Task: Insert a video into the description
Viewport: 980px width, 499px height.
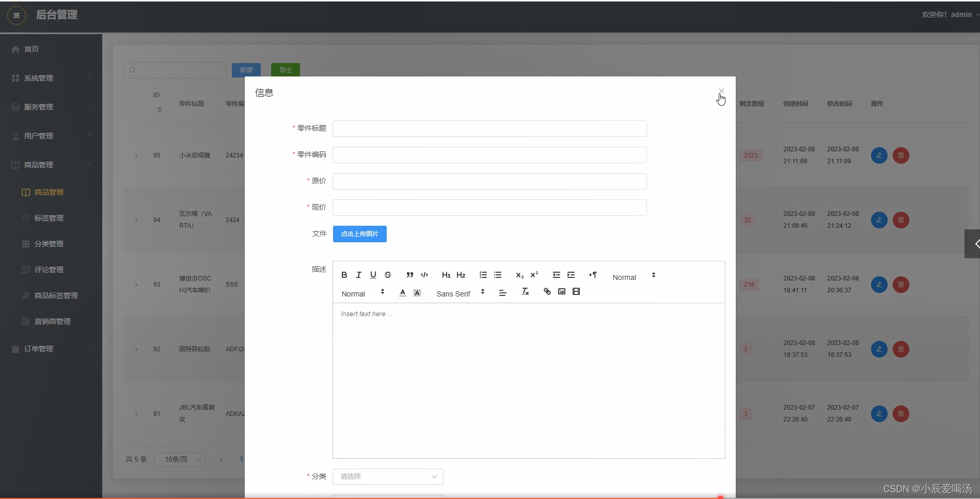Action: tap(576, 292)
